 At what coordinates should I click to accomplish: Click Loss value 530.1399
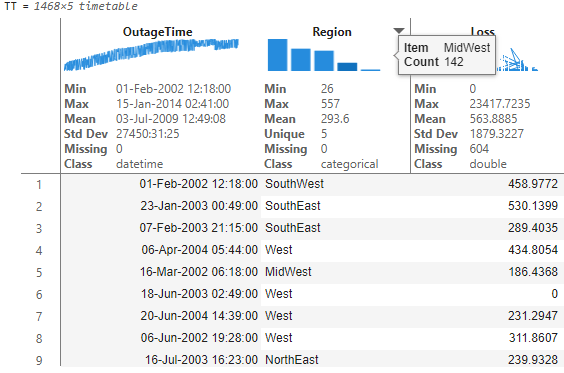pyautogui.click(x=533, y=206)
